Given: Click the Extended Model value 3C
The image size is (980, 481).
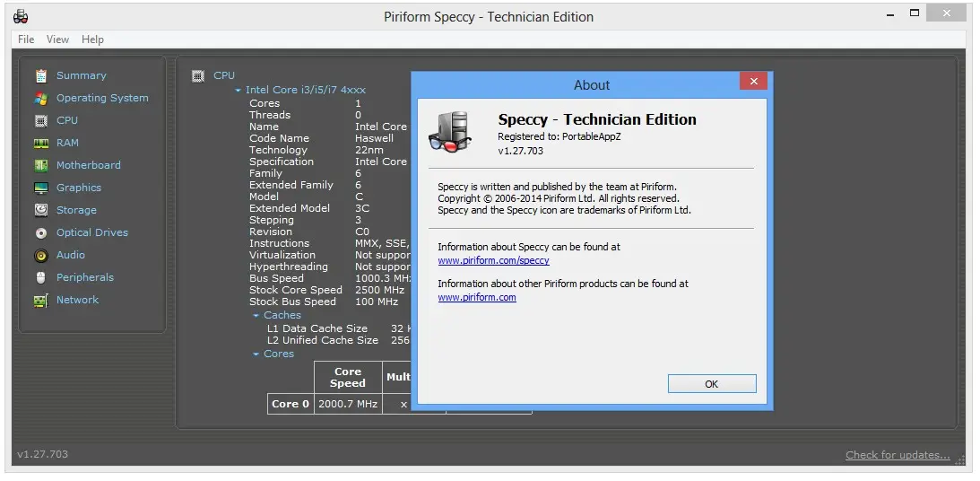Looking at the screenshot, I should [362, 208].
